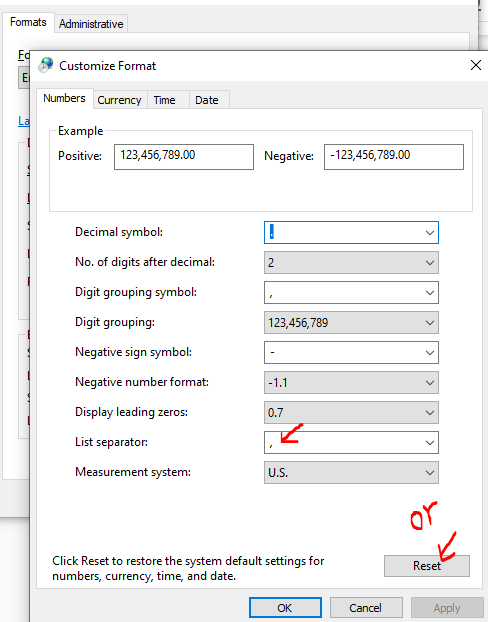Click the Negative example value box

point(394,157)
